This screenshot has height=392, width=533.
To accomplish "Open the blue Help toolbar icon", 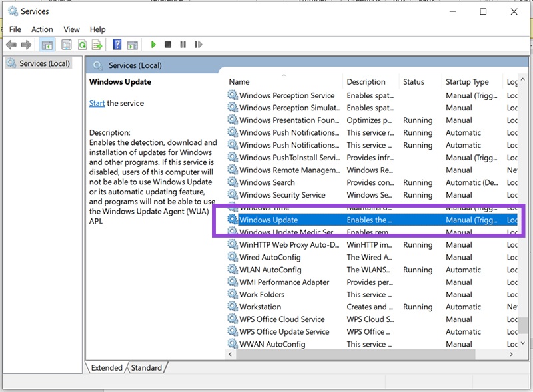I will (x=117, y=45).
